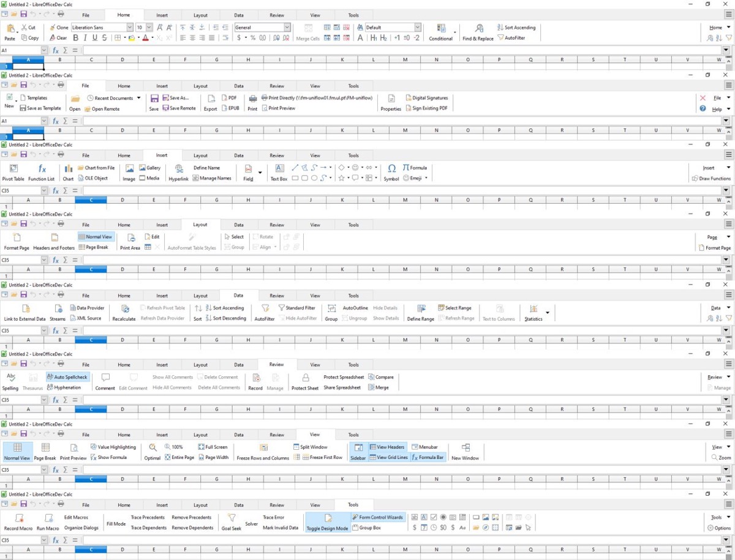Image resolution: width=735 pixels, height=560 pixels.
Task: Click the Image icon in Insert ribbon
Action: point(129,168)
